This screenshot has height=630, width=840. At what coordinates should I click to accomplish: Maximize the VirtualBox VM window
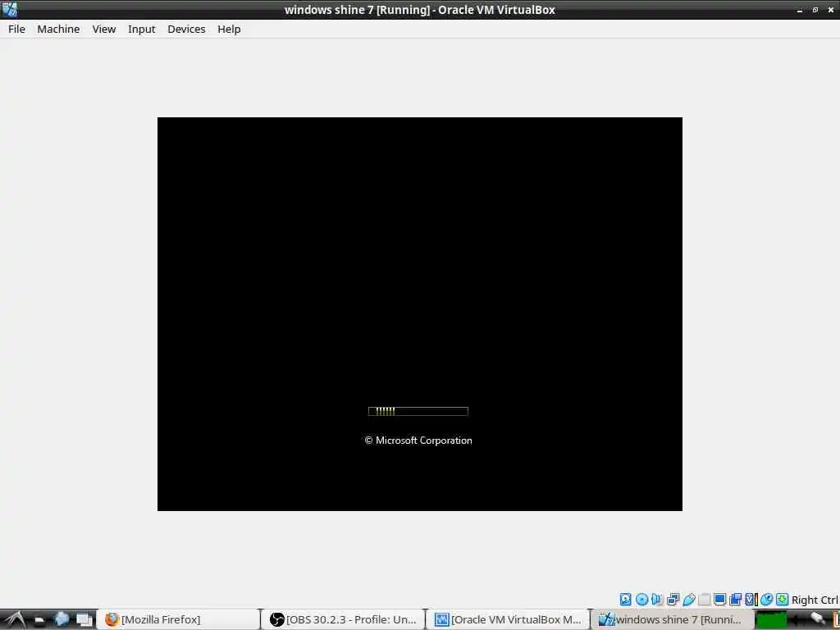tap(815, 10)
